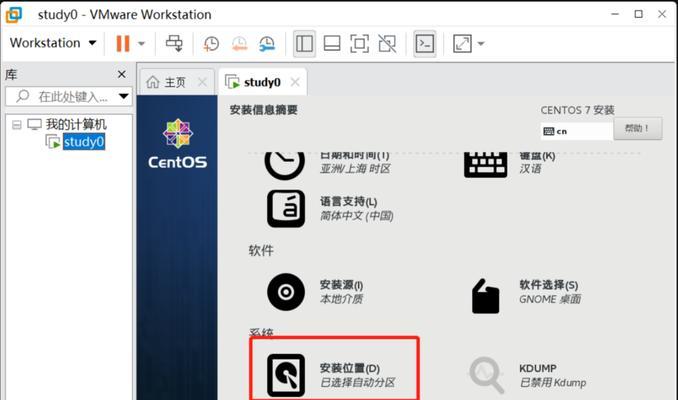Expand the power options dropdown arrow
This screenshot has width=678, height=400.
[141, 44]
